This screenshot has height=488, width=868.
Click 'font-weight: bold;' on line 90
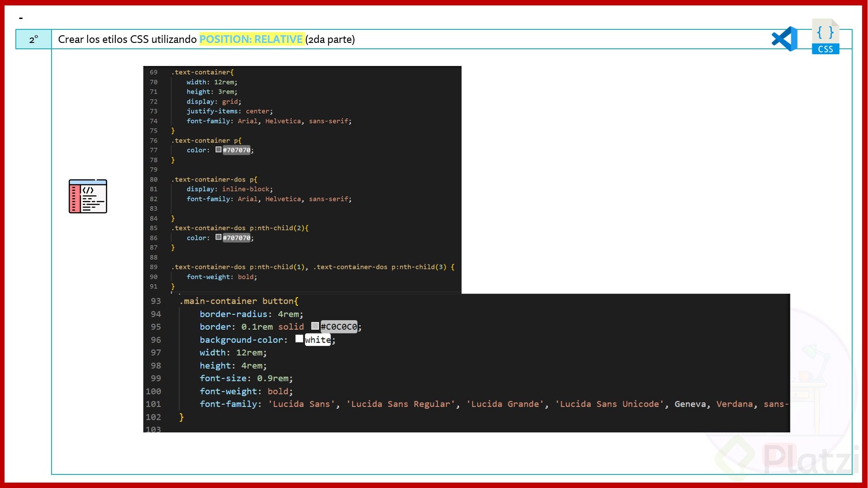[x=222, y=277]
